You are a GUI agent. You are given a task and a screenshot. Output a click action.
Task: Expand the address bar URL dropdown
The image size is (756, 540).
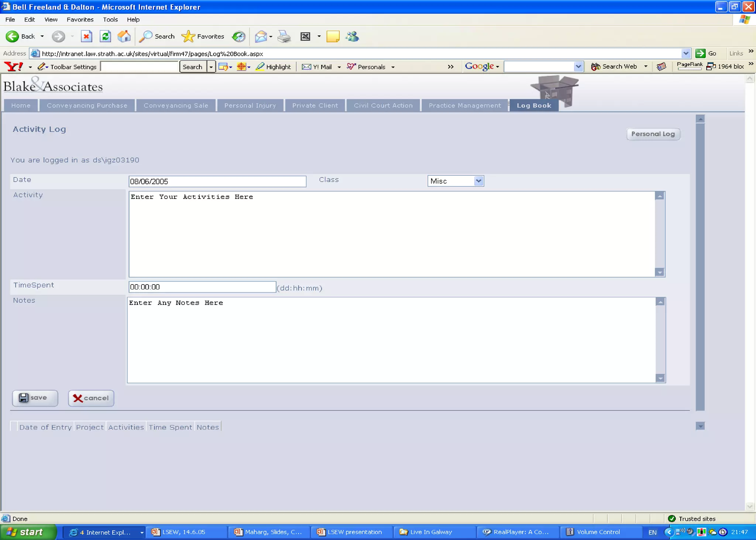click(685, 53)
